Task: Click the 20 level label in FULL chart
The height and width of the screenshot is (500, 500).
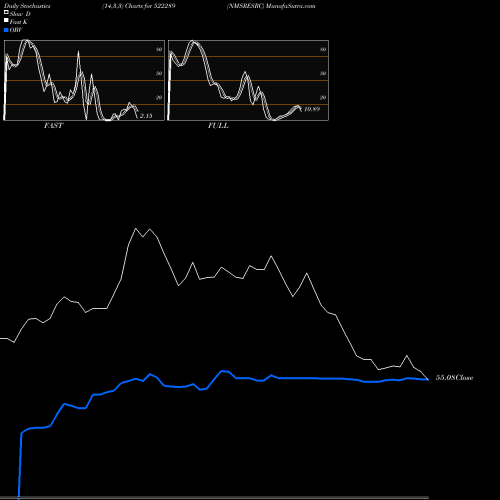Action: tap(323, 97)
